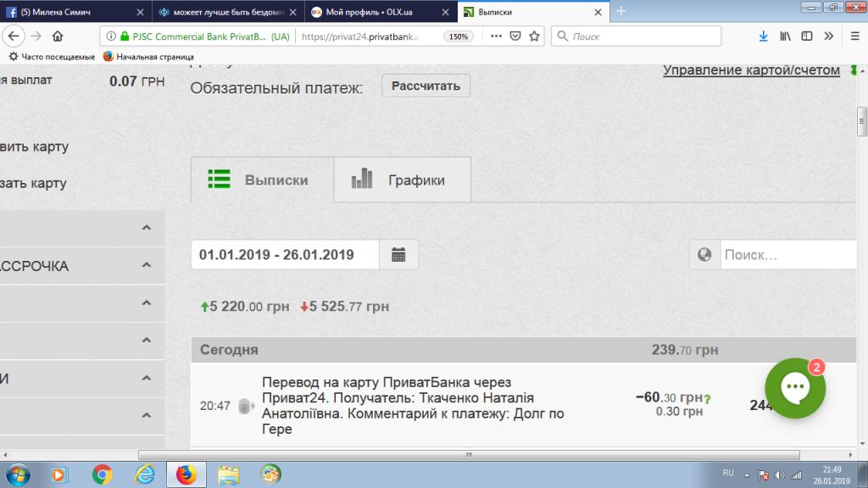The width and height of the screenshot is (868, 488).
Task: Click the card icon next to 20:47
Action: coord(246,406)
